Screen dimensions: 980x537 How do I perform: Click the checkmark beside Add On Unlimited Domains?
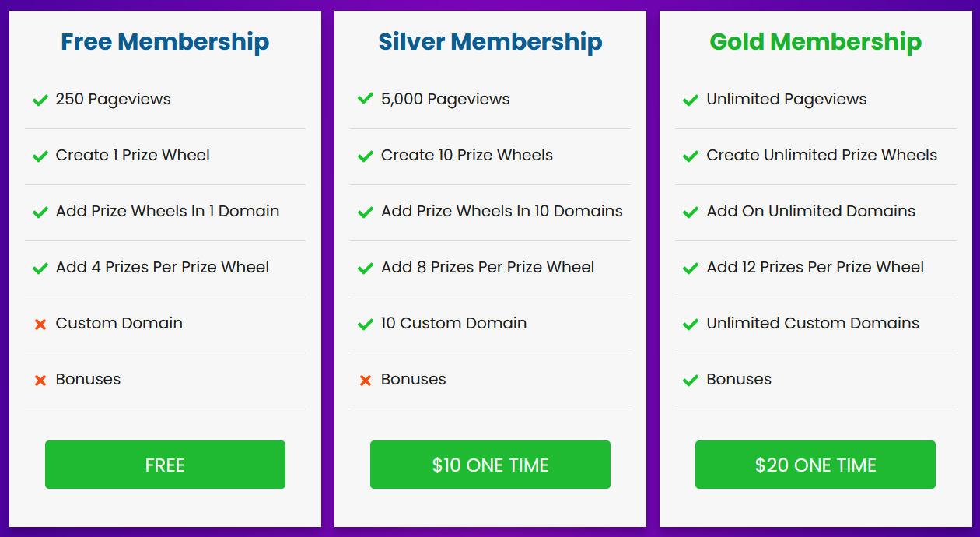(x=690, y=211)
